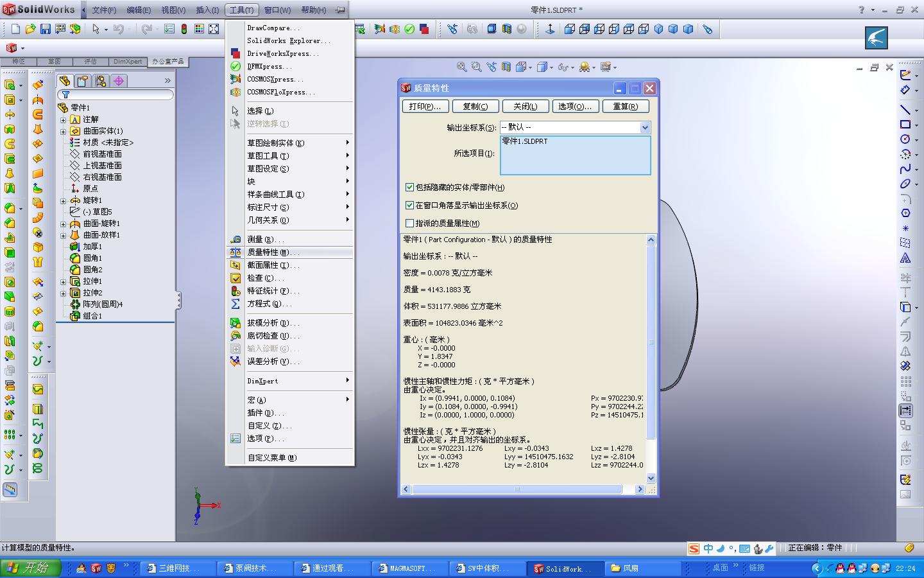The image size is (924, 578).
Task: Click the FeatureManager filter field
Action: tap(117, 94)
